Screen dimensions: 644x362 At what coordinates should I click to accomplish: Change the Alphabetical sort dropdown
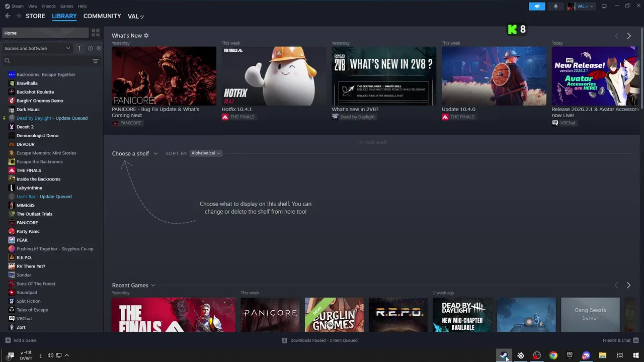pos(206,153)
